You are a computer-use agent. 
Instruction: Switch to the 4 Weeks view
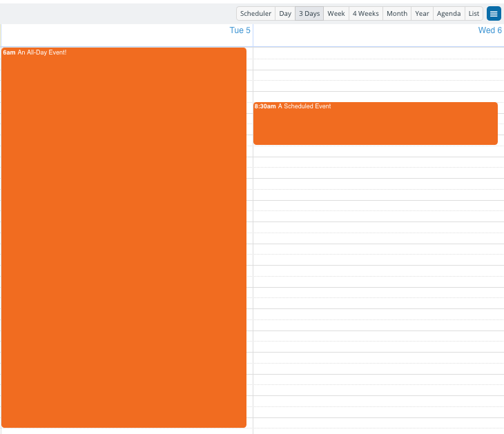pos(366,14)
